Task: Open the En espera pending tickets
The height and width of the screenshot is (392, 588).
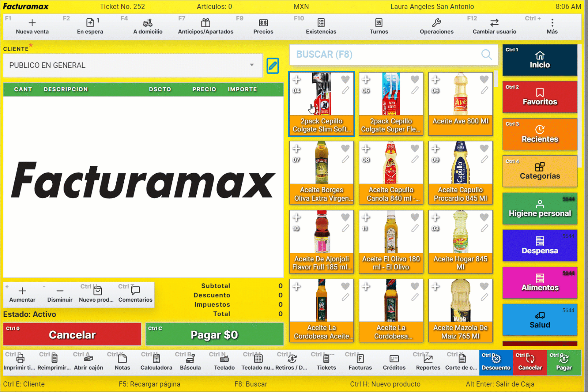Action: [90, 26]
